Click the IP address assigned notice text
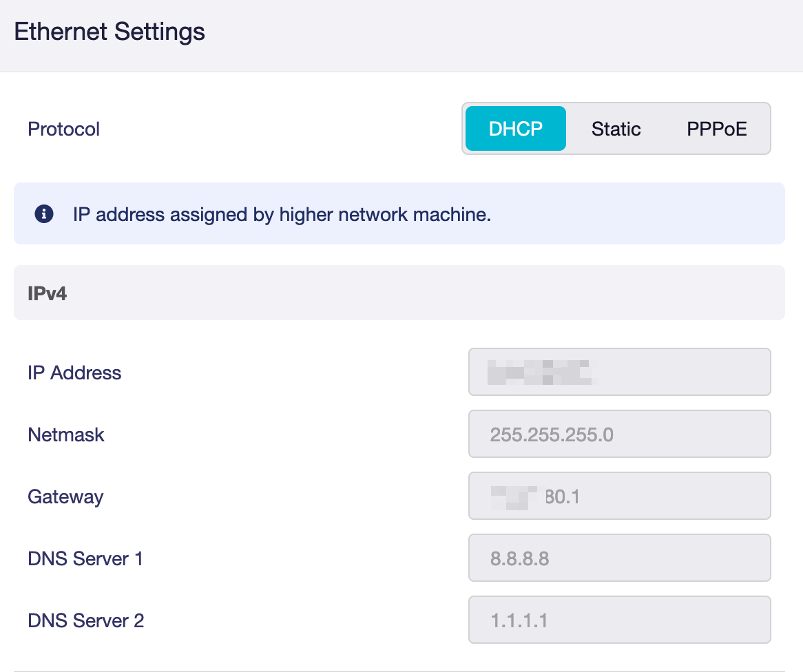The width and height of the screenshot is (803, 672). pyautogui.click(x=282, y=215)
